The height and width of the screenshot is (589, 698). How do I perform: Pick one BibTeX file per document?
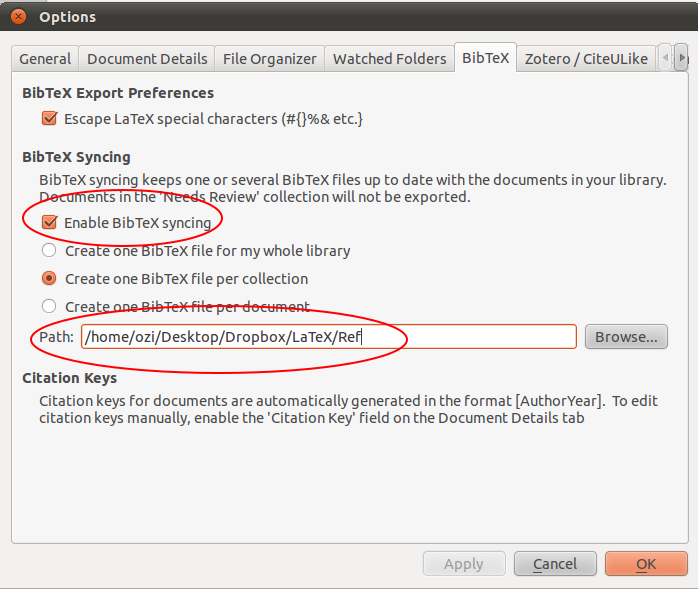[x=49, y=306]
